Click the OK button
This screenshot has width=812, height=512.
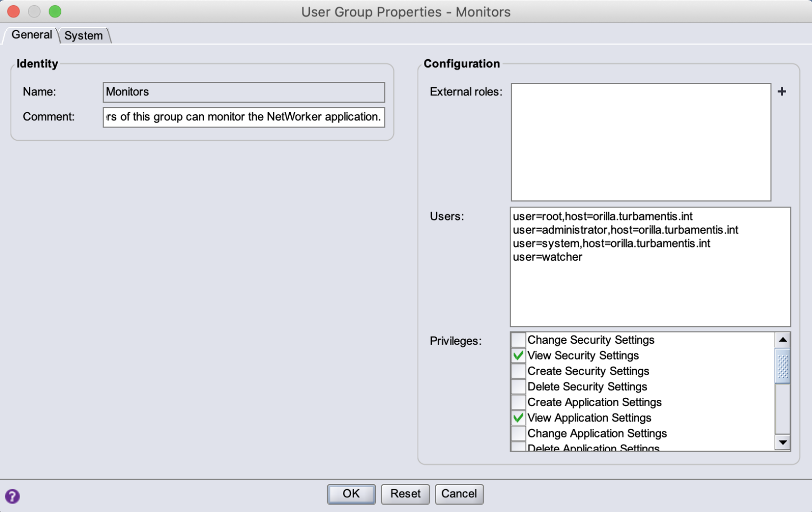[351, 494]
